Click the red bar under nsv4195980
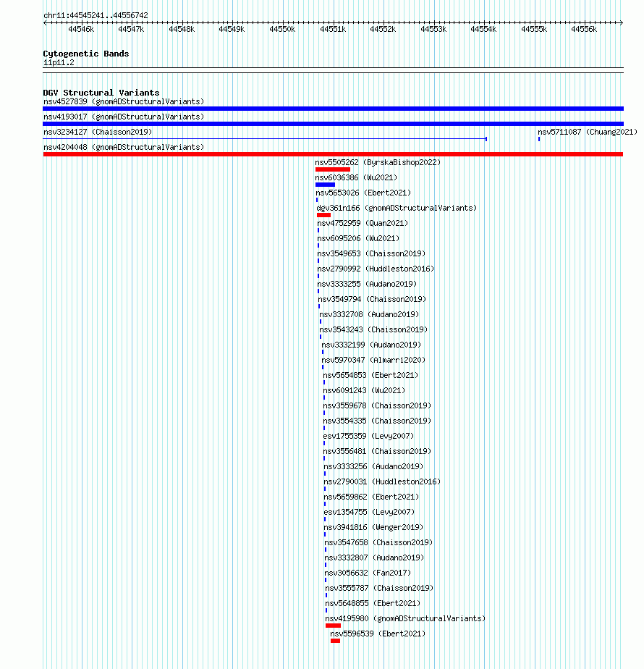The width and height of the screenshot is (644, 669). point(333,626)
